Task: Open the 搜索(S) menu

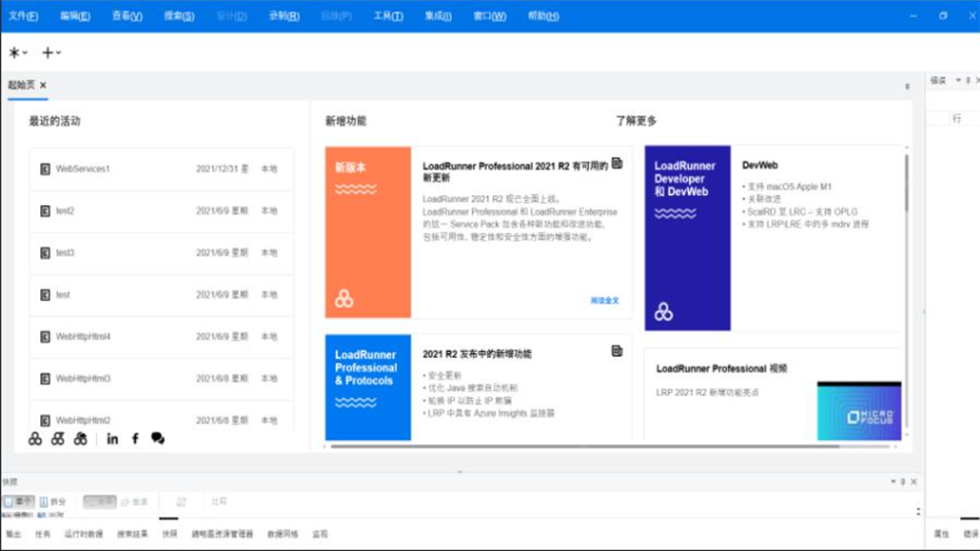Action: [178, 16]
